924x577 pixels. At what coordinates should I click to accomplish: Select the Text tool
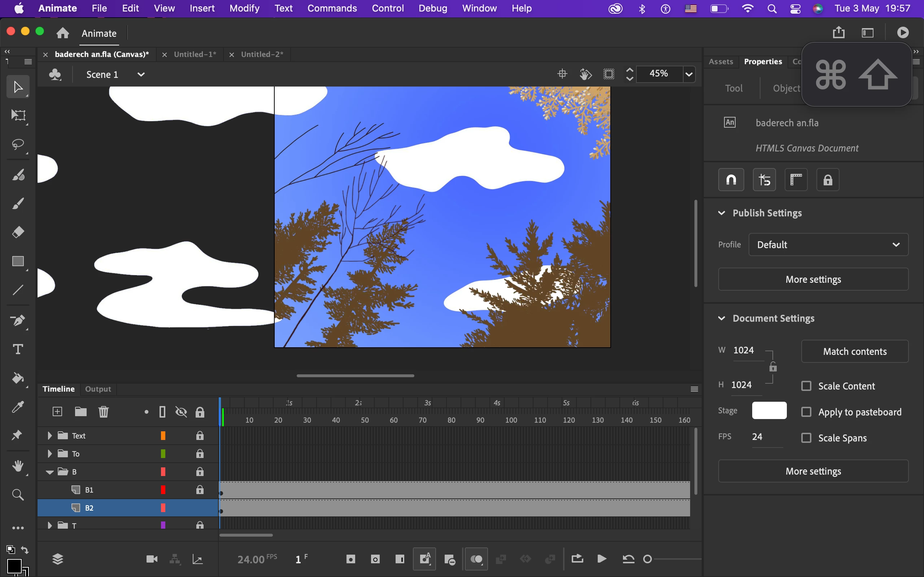click(x=18, y=349)
